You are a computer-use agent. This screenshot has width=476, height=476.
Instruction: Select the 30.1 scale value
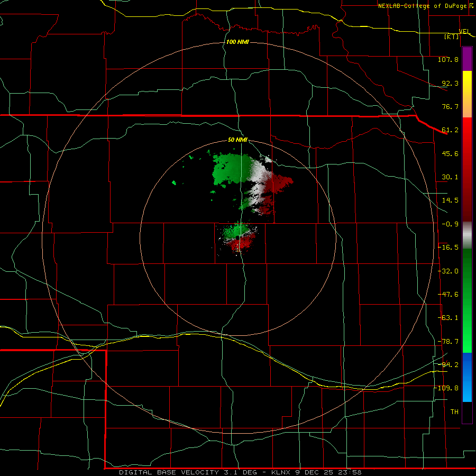[450, 177]
